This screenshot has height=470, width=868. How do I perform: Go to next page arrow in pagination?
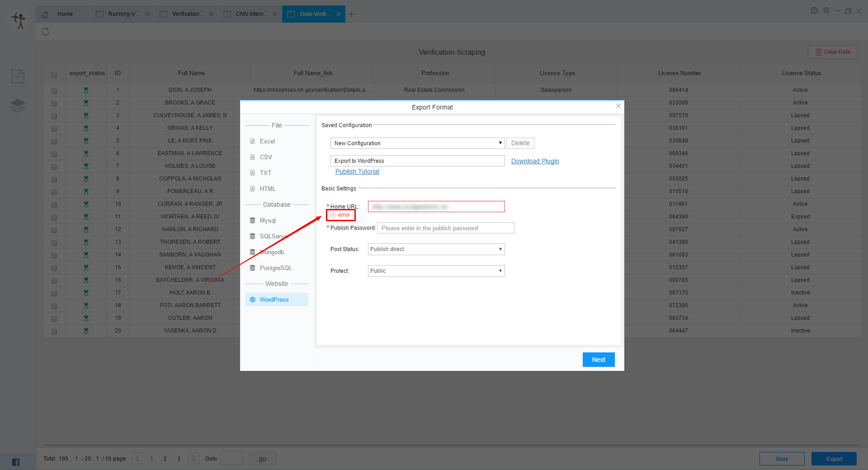[x=193, y=458]
